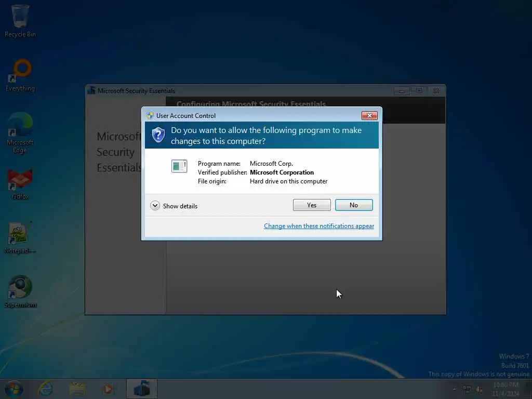532x399 pixels.
Task: Select 'Microsoft Corporation' verified publisher text
Action: tap(282, 172)
